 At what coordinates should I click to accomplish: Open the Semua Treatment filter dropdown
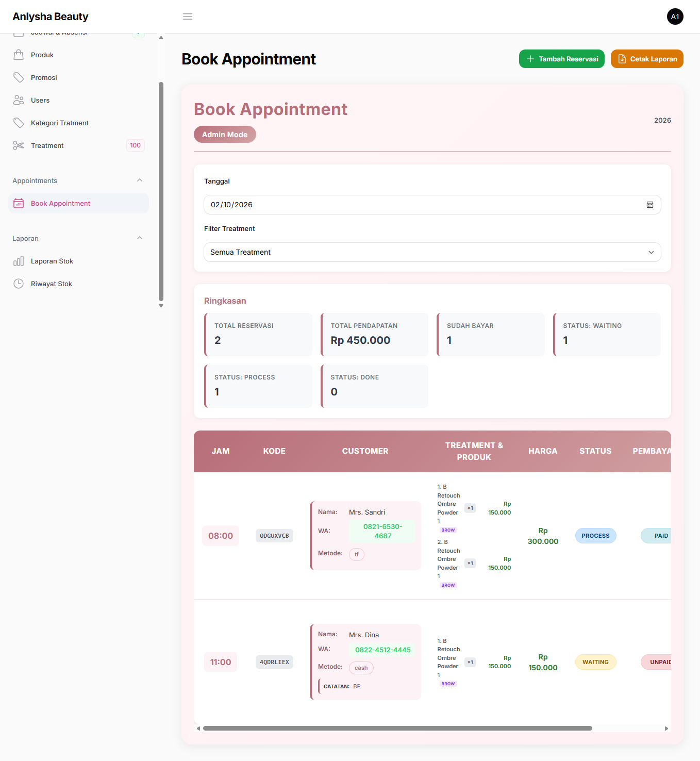[x=432, y=252]
